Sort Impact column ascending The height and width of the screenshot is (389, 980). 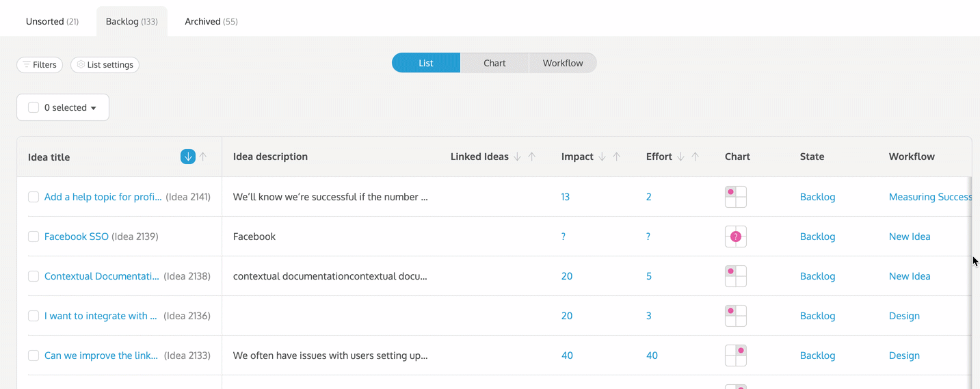tap(617, 157)
